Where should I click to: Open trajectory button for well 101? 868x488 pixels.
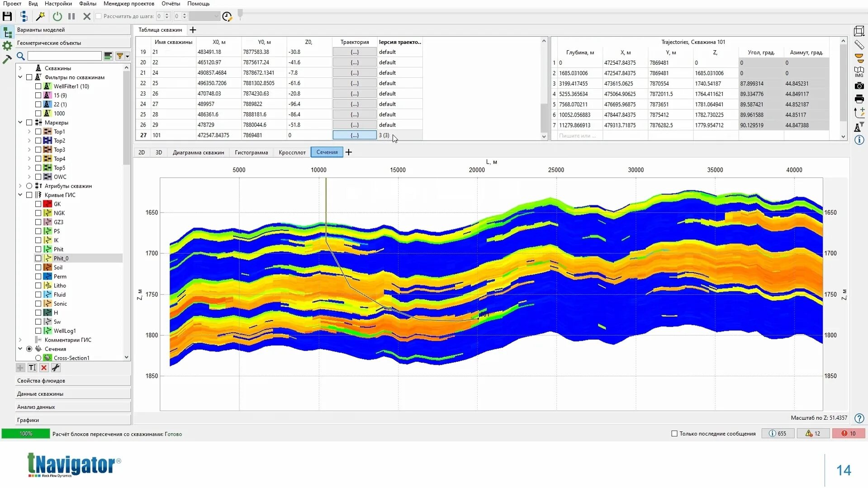pyautogui.click(x=355, y=135)
